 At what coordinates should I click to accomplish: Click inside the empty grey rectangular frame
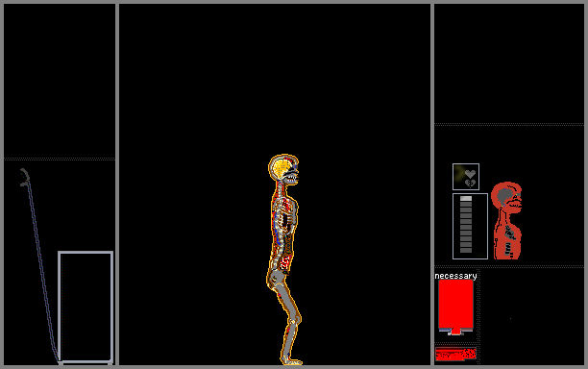click(x=86, y=307)
